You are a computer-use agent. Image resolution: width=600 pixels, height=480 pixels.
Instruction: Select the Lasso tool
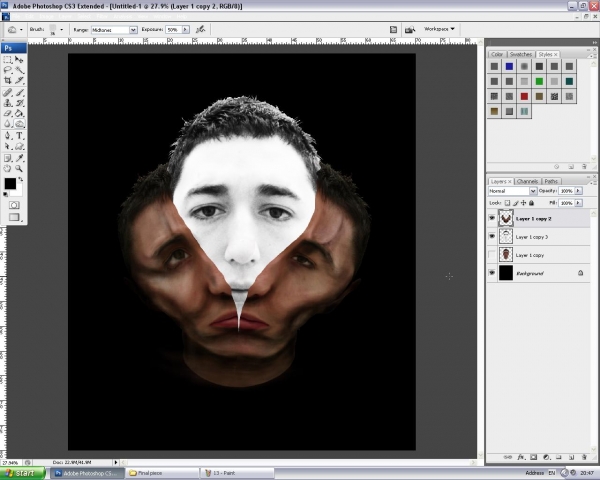(x=8, y=70)
